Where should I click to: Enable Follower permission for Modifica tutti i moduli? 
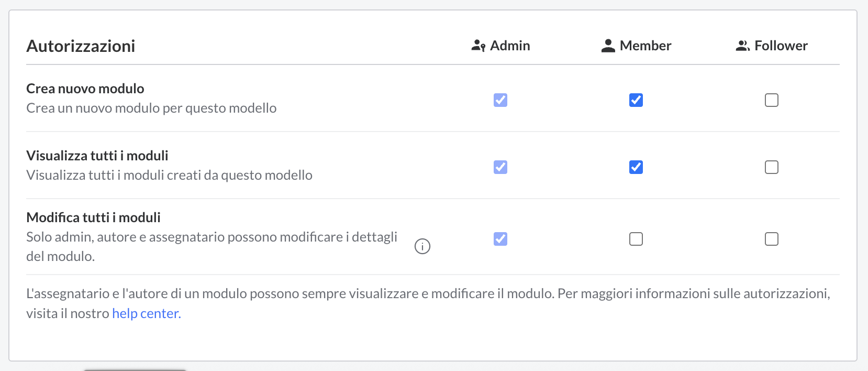(771, 239)
